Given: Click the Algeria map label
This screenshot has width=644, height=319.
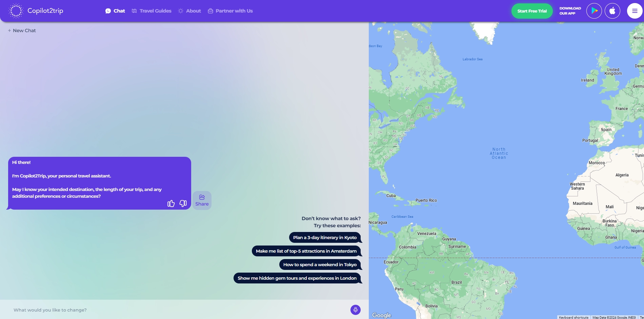Looking at the screenshot, I should 622,175.
